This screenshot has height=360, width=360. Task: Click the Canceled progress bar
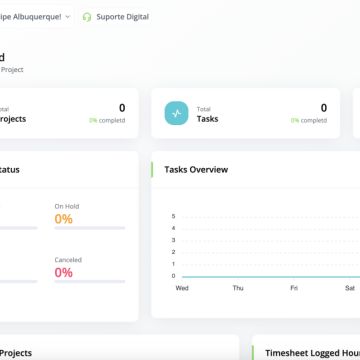pyautogui.click(x=90, y=281)
